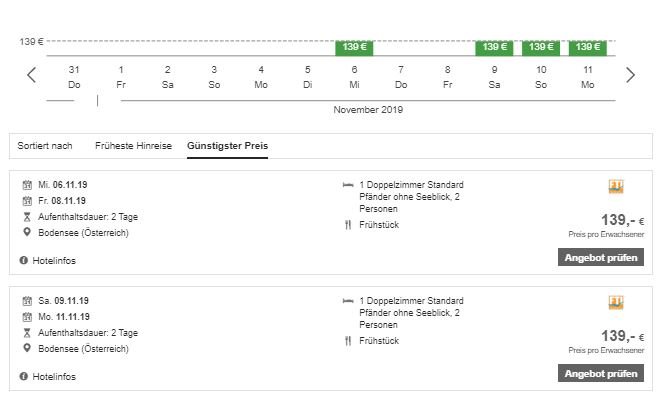
Task: Click the next dates right arrow
Action: (x=630, y=75)
